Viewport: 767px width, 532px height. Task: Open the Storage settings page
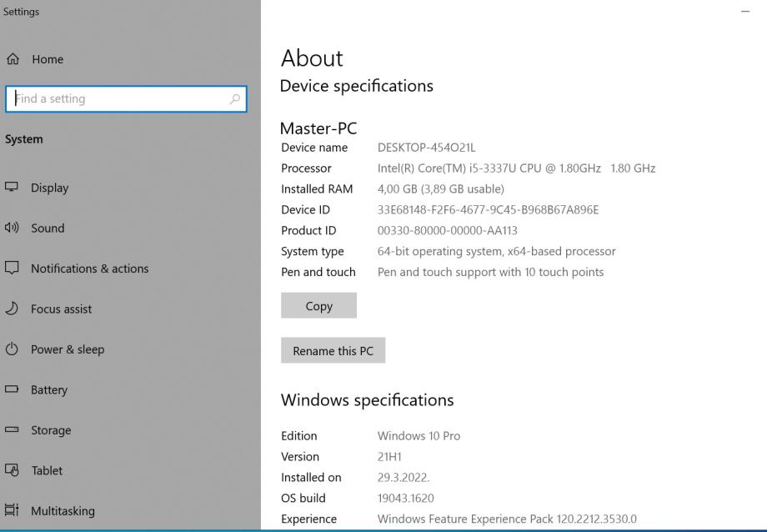pyautogui.click(x=51, y=430)
